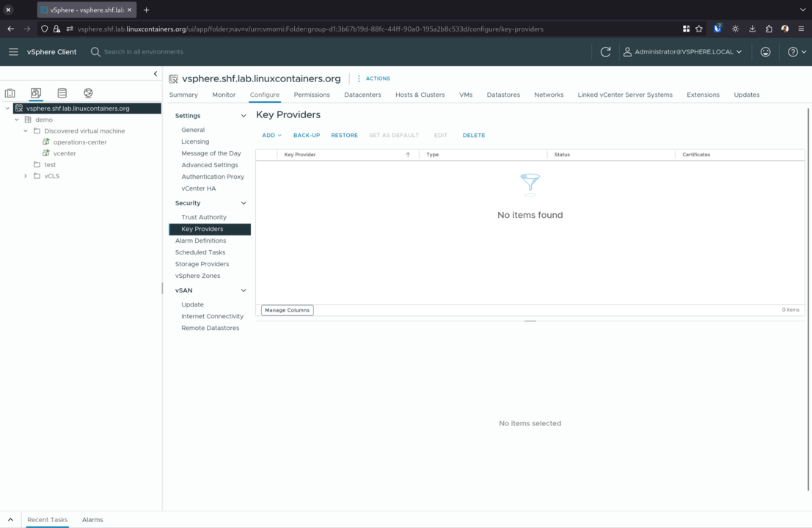812x528 pixels.
Task: Refresh the vSphere Client view
Action: coord(605,52)
